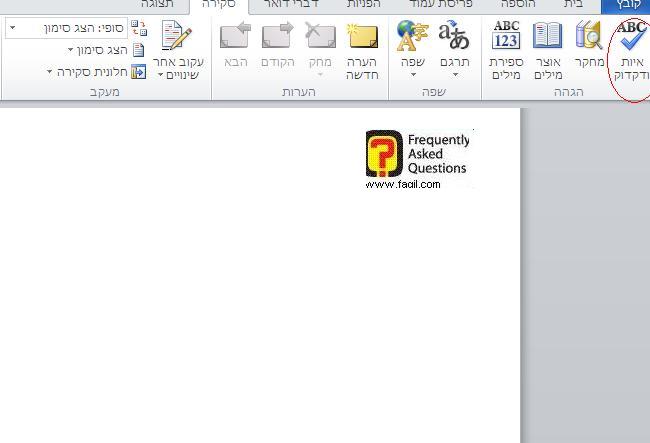Switch to the Home tab (בית)

tap(574, 5)
